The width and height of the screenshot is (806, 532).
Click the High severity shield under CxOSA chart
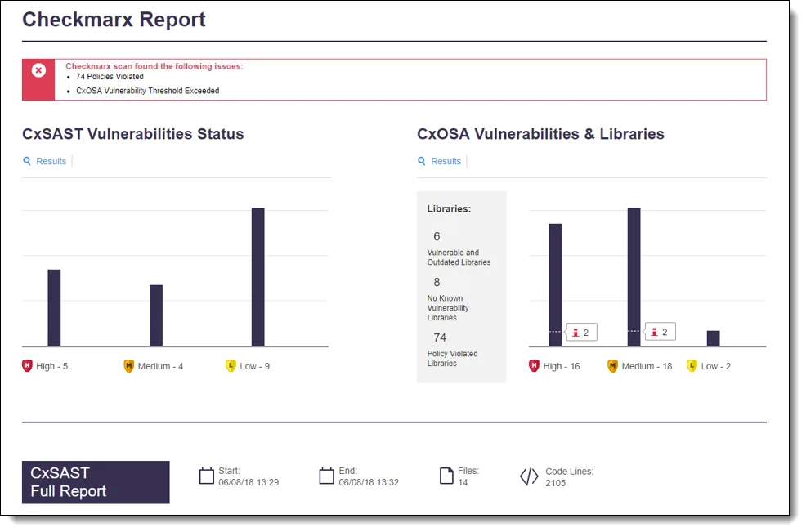(x=535, y=366)
